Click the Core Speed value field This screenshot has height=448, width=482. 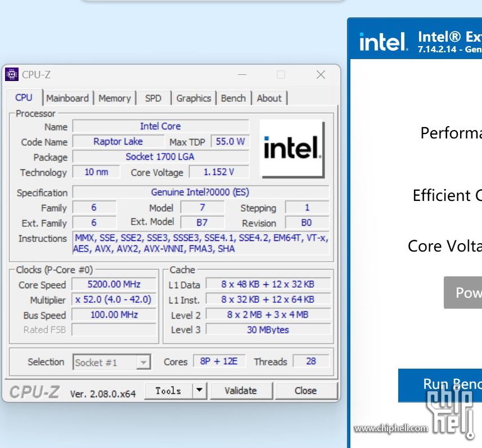pyautogui.click(x=115, y=285)
